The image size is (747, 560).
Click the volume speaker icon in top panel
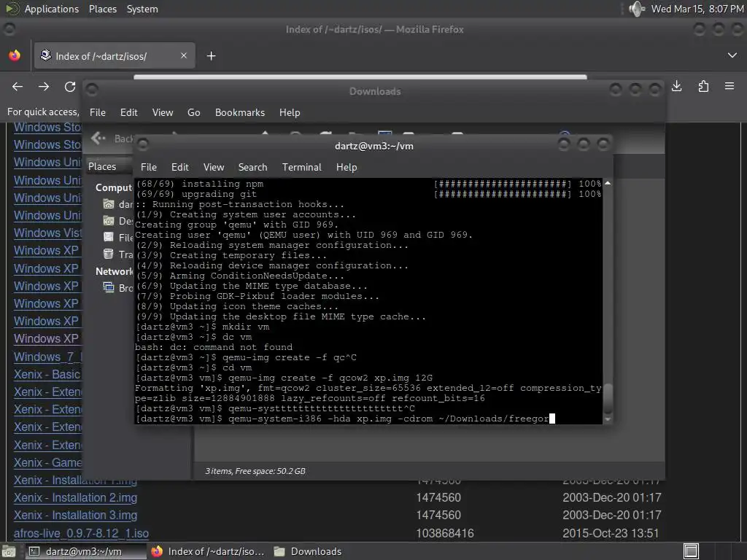pos(636,9)
